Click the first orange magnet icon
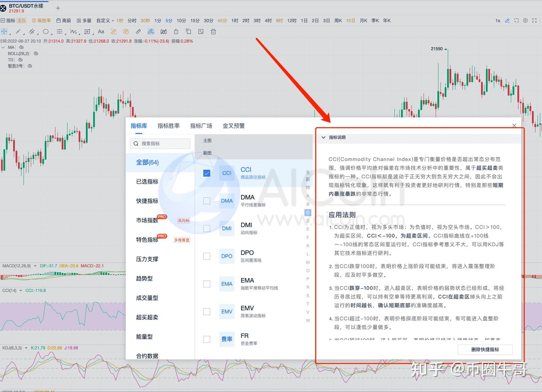This screenshot has height=392, width=542. pyautogui.click(x=113, y=32)
